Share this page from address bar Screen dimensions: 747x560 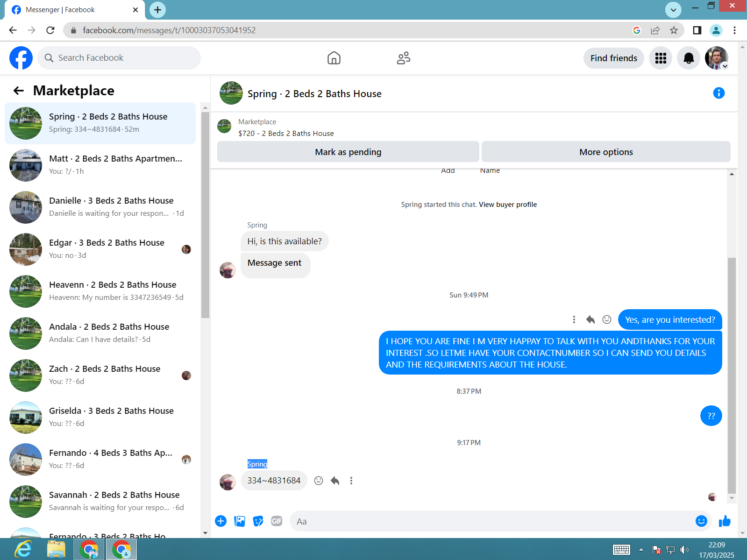(655, 30)
